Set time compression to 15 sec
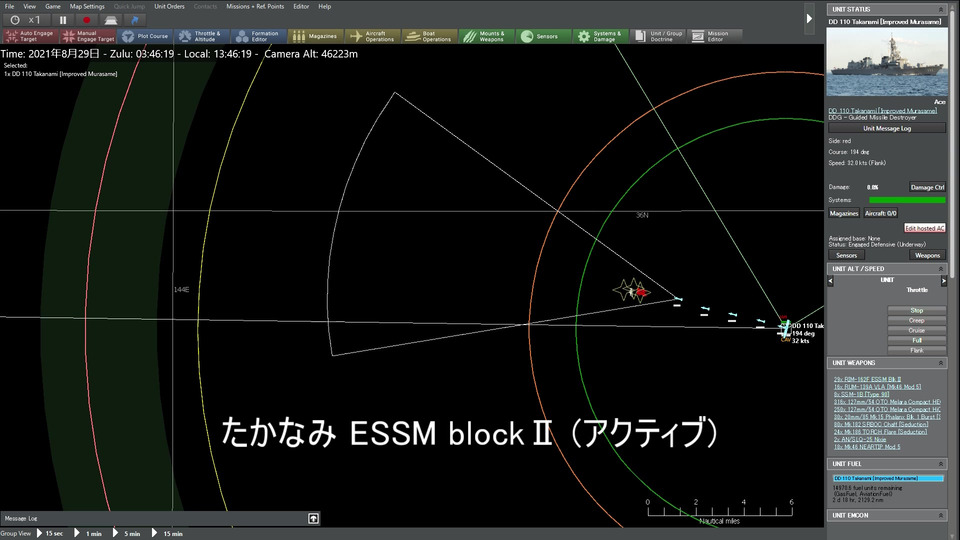 [49, 534]
